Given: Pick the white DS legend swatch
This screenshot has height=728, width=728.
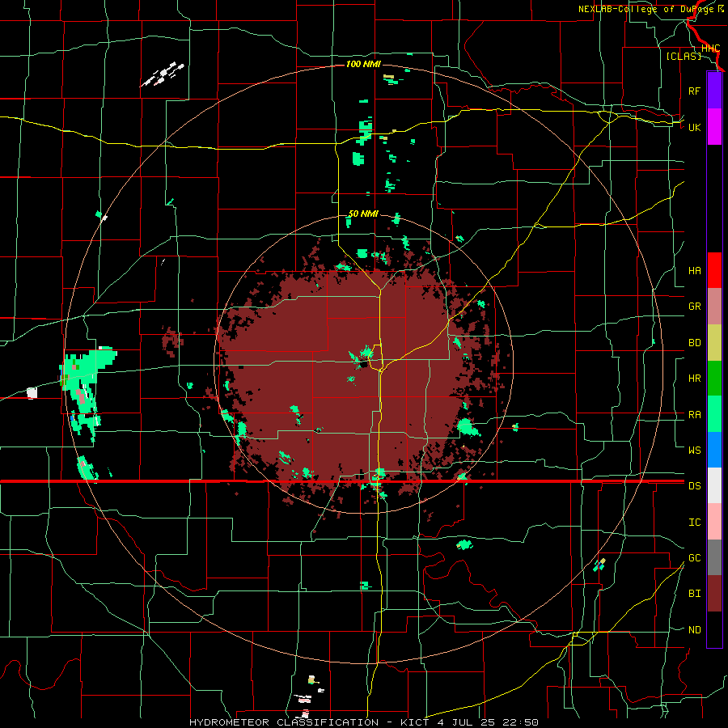Looking at the screenshot, I should [714, 485].
